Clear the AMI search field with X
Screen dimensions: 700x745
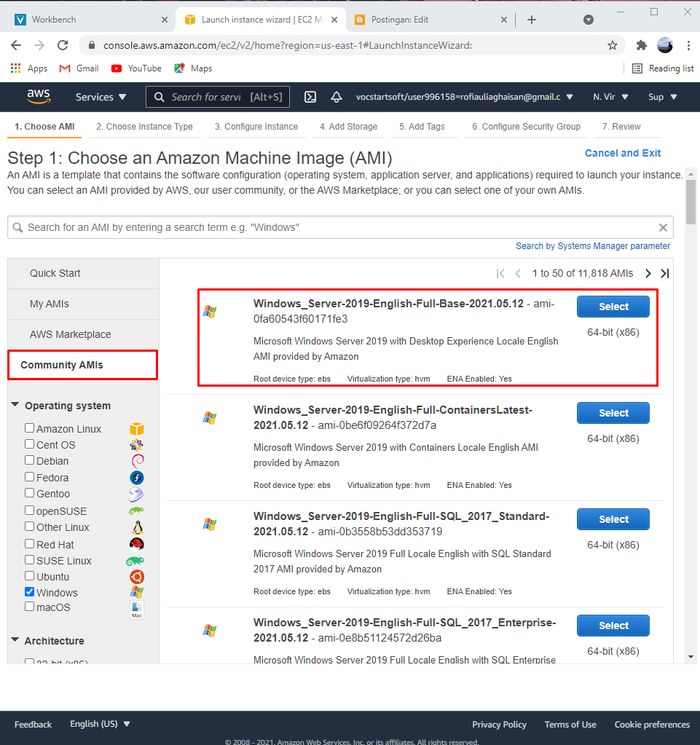(663, 228)
